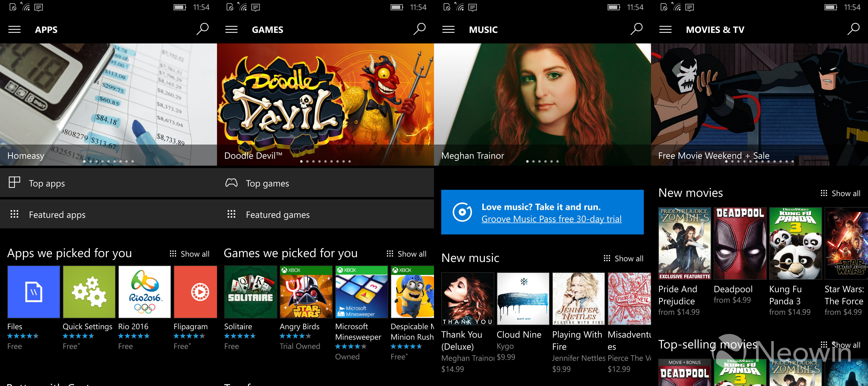Viewport: 868px width, 386px height.
Task: Open Angry Birds Star Wars game tile
Action: click(x=306, y=292)
